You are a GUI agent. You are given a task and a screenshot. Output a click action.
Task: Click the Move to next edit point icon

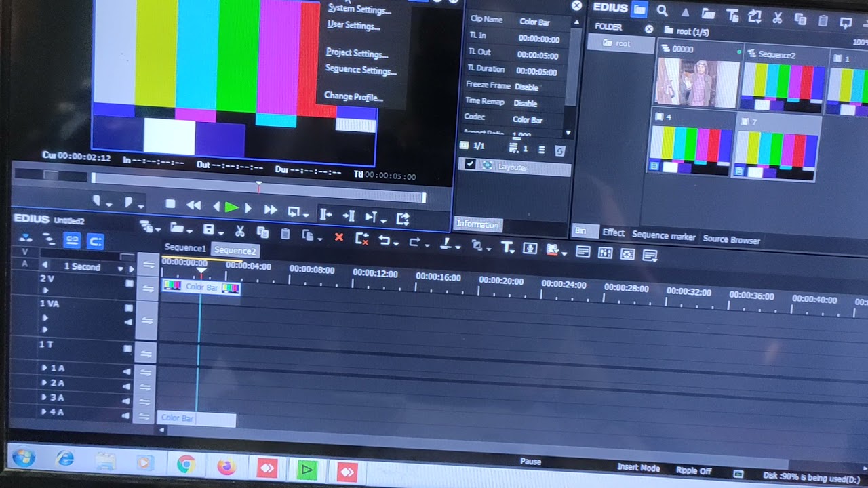point(349,216)
